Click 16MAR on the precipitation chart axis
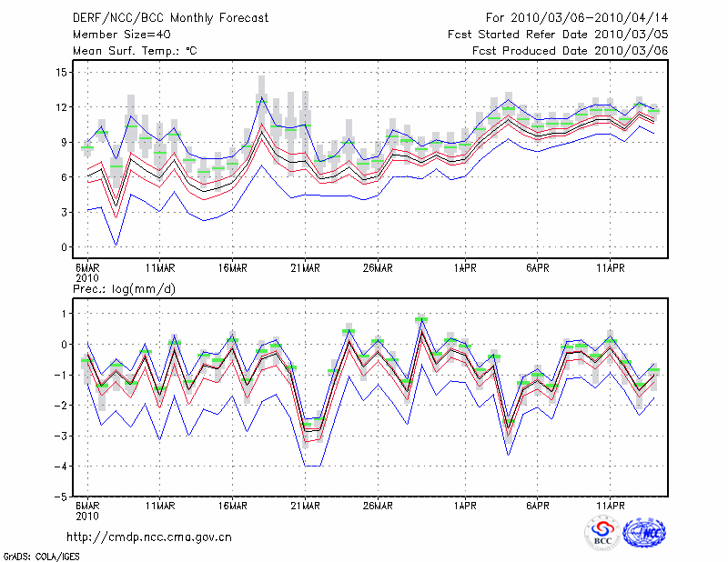728x562 pixels. coord(232,505)
